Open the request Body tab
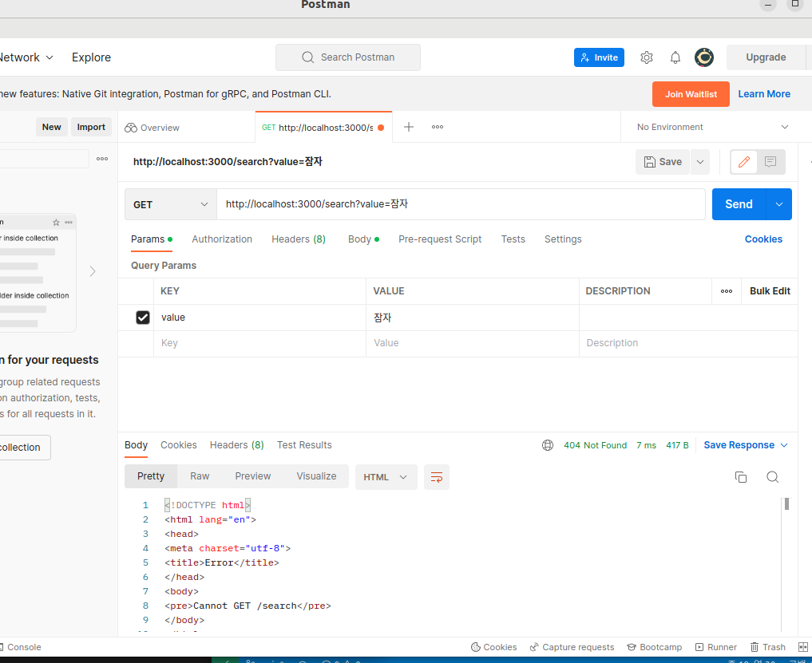Image resolution: width=812 pixels, height=663 pixels. coord(363,239)
